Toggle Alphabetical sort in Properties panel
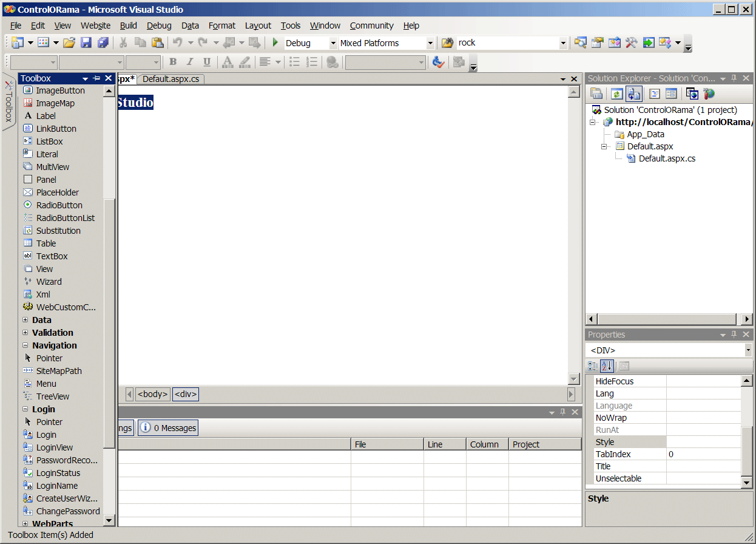The width and height of the screenshot is (756, 544). click(607, 366)
